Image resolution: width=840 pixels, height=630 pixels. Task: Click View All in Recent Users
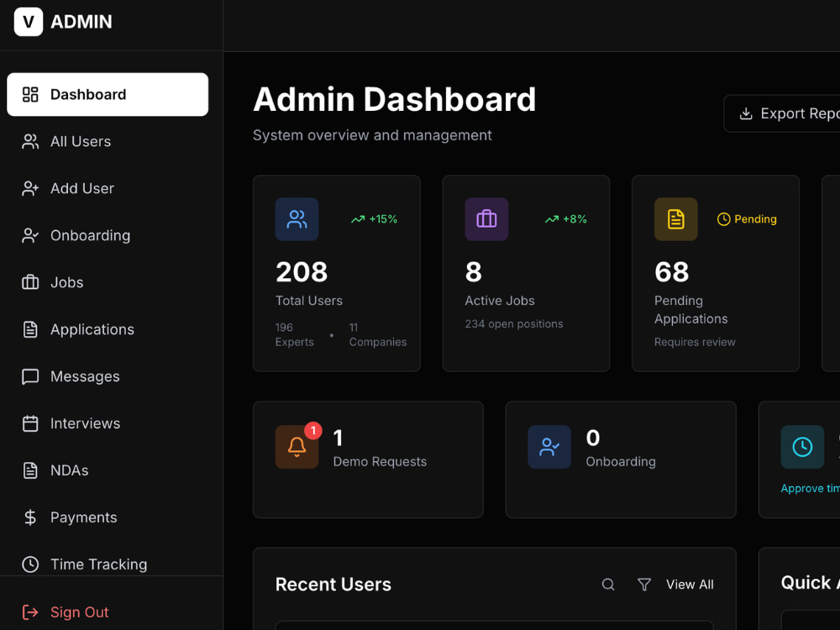(x=690, y=585)
